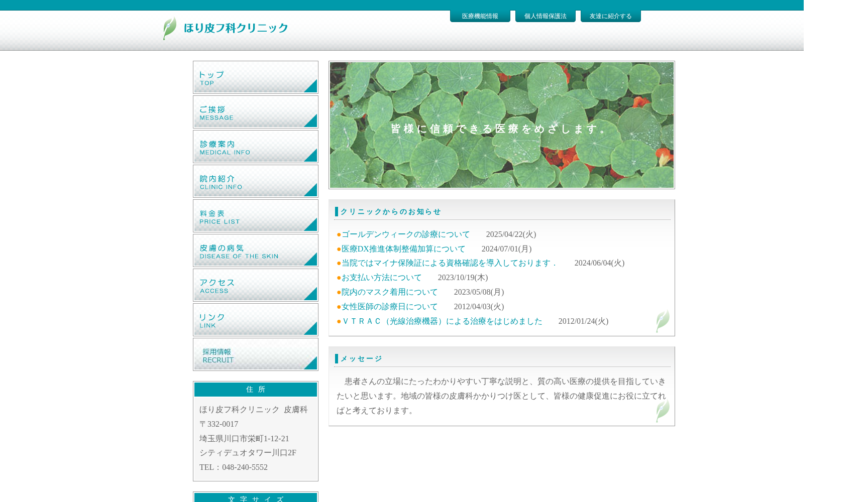This screenshot has height=502, width=868.
Task: Open the 皮膚の病気 page
Action: click(255, 250)
